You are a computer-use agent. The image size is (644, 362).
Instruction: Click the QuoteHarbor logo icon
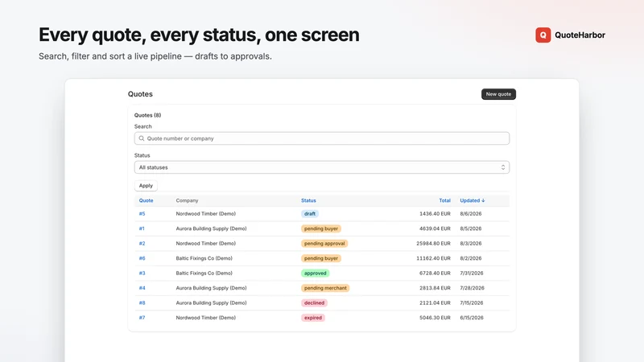543,35
